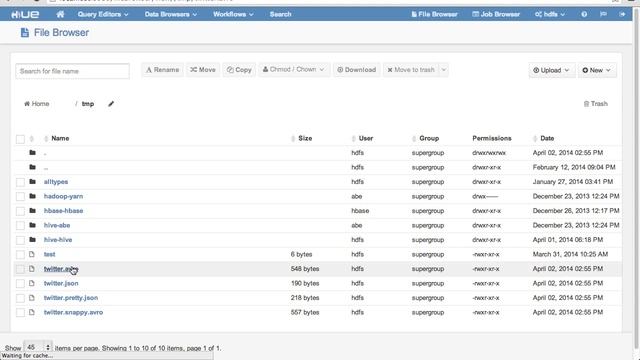
Task: Open the hadoop-yarn folder link
Action: pyautogui.click(x=63, y=196)
